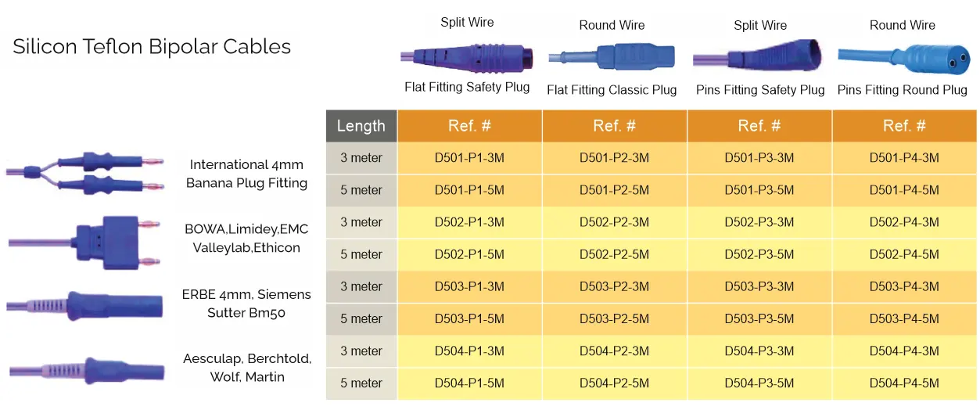Select reference D502-P3-3M cell
The width and height of the screenshot is (980, 410).
[x=759, y=222]
